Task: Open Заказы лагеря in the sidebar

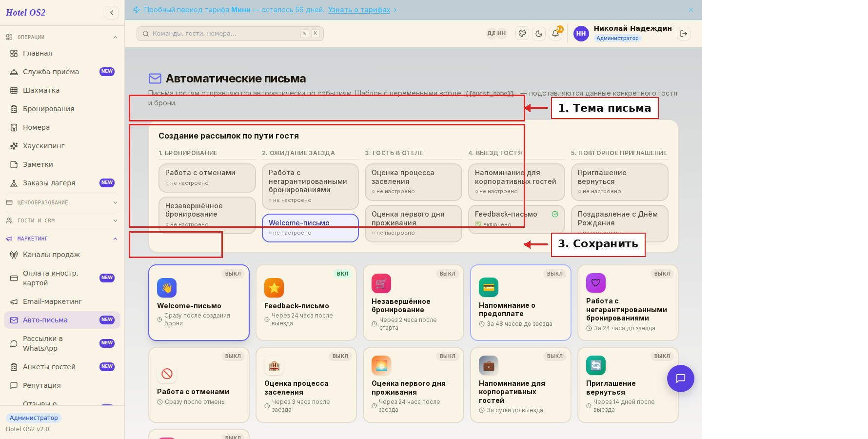Action: tap(62, 183)
